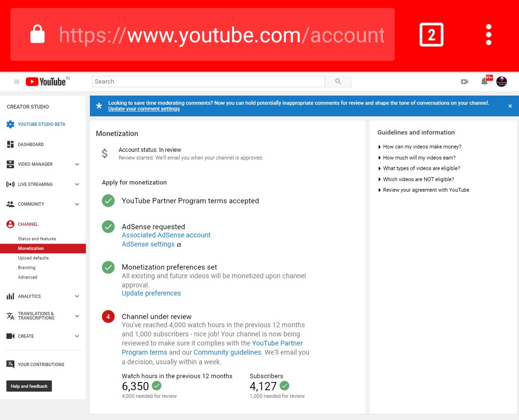
Task: Open 'AdSense settings' link
Action: (148, 244)
